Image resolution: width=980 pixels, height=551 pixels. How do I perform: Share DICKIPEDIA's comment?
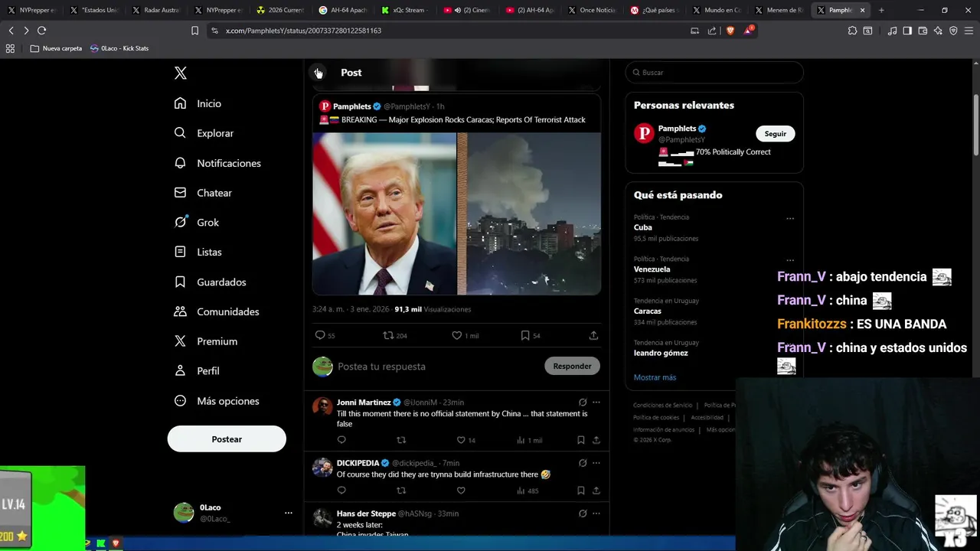click(x=596, y=491)
